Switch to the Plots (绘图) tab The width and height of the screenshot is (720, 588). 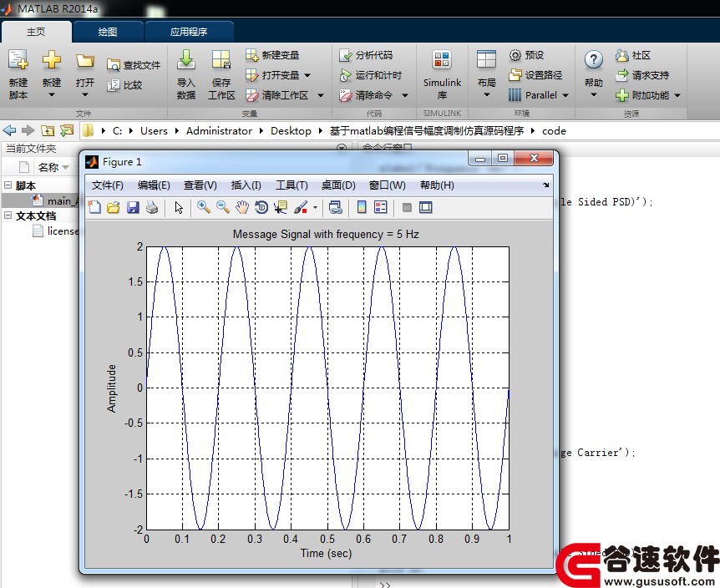(x=108, y=32)
